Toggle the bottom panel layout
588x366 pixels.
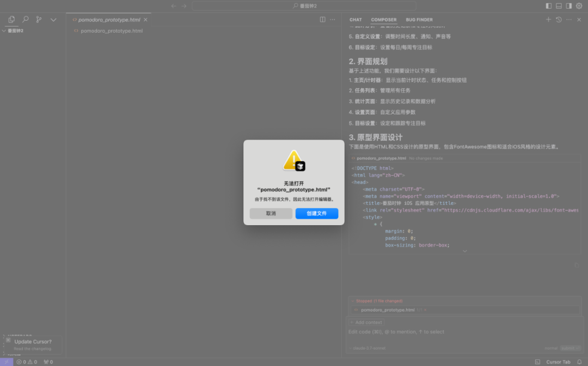point(559,6)
